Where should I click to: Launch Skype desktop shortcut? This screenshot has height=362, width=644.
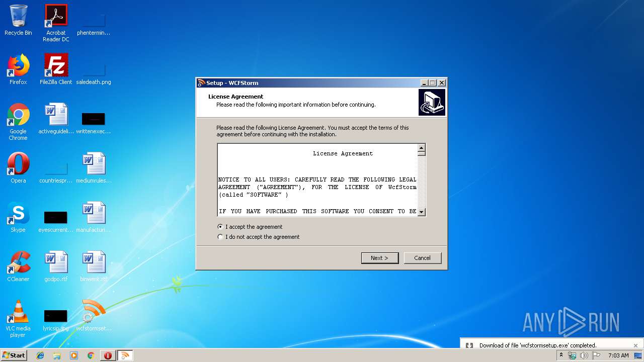click(x=18, y=217)
